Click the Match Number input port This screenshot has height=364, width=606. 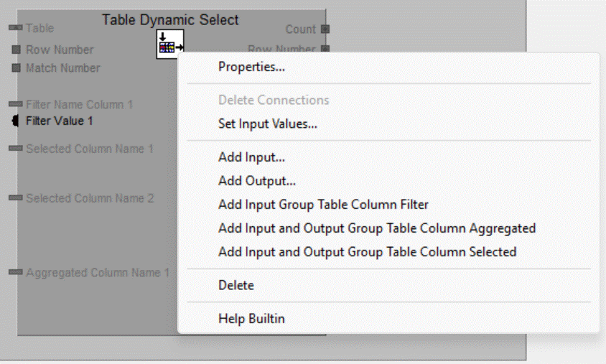[16, 68]
